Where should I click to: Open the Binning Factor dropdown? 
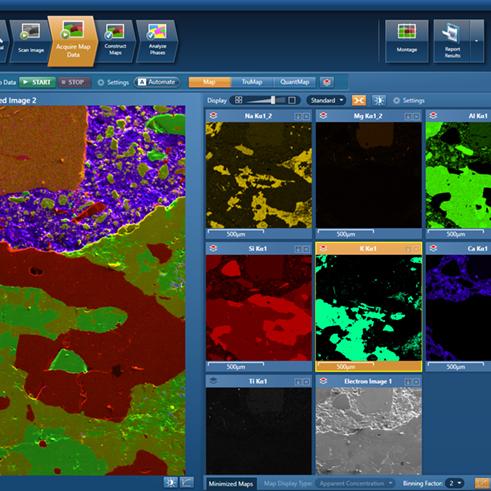coord(455,483)
